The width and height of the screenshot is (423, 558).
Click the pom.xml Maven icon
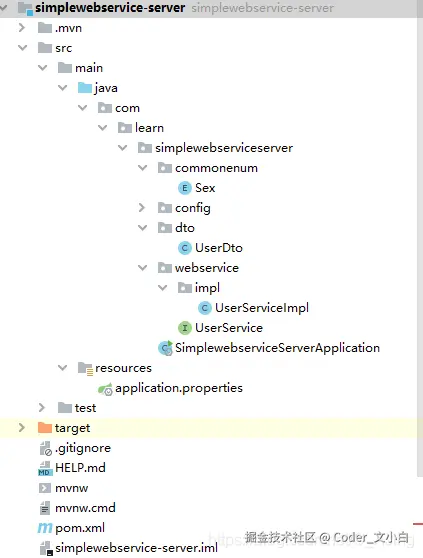(45, 528)
